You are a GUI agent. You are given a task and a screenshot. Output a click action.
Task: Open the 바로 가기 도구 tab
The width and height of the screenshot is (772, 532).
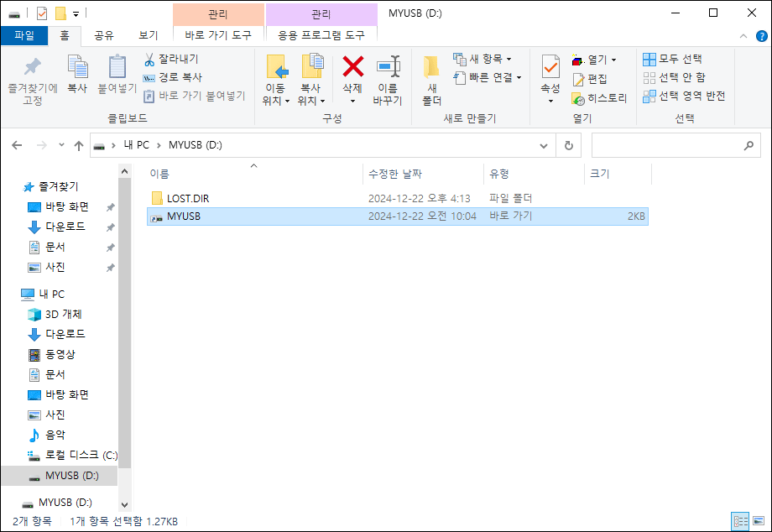click(x=218, y=35)
